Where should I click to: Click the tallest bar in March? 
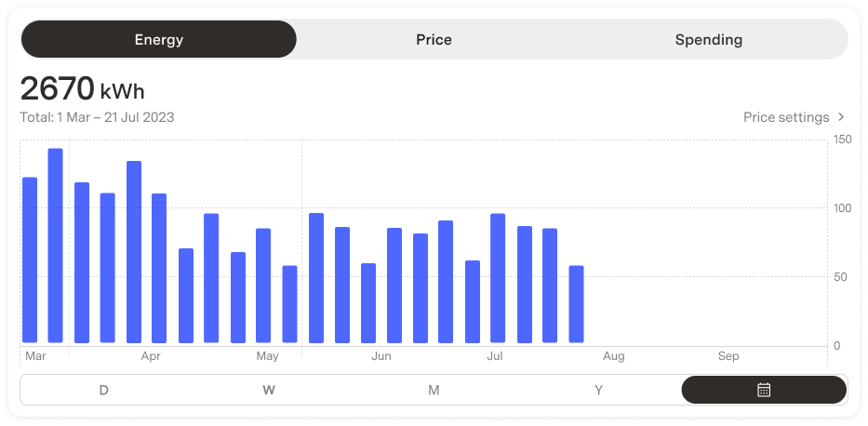coord(55,246)
